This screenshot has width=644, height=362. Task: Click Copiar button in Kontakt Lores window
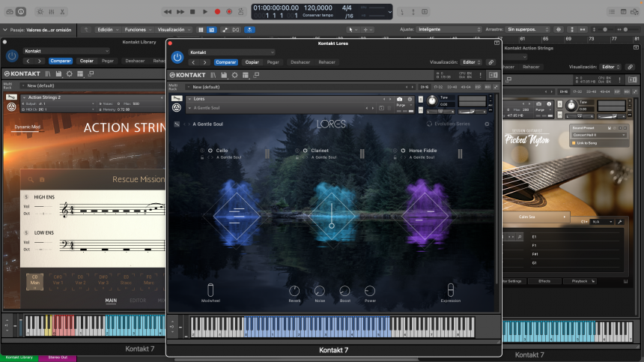pyautogui.click(x=252, y=62)
